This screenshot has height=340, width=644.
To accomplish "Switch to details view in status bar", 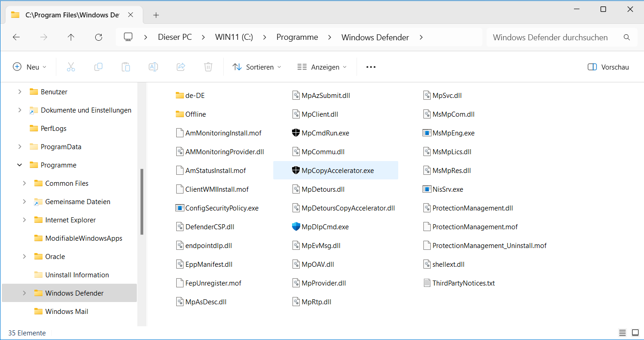I will coord(622,333).
